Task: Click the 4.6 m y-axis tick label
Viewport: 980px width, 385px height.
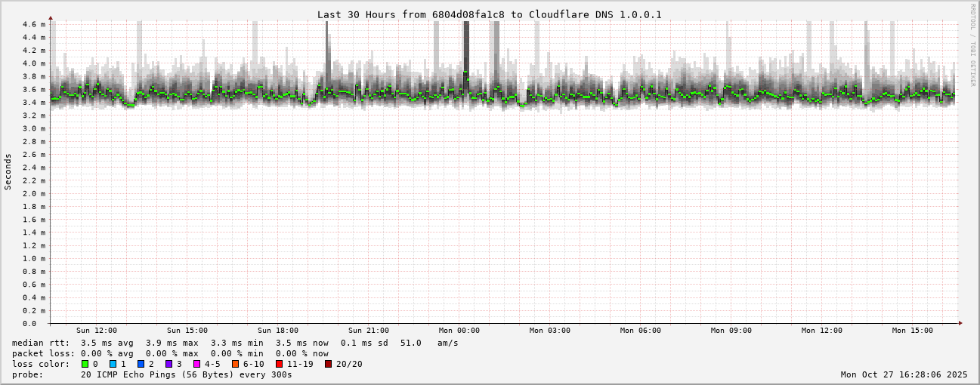Action: coord(33,25)
